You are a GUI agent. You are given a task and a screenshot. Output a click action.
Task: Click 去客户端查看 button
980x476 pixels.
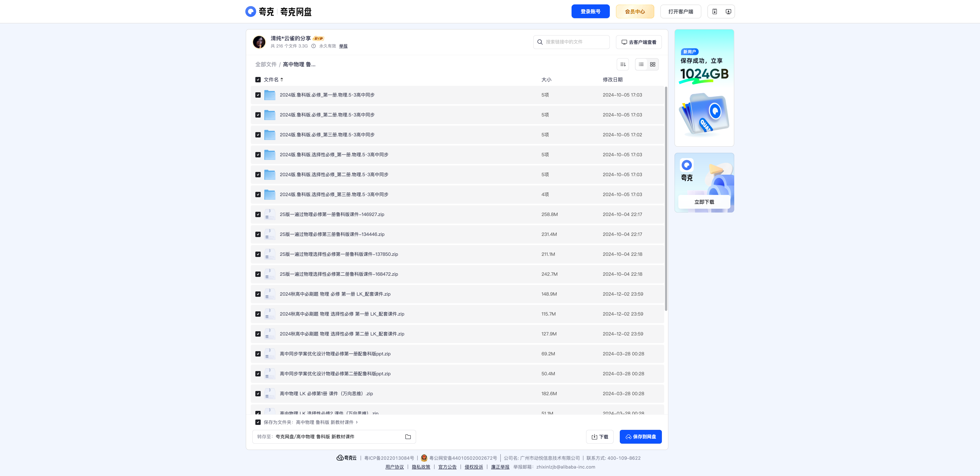click(x=638, y=42)
